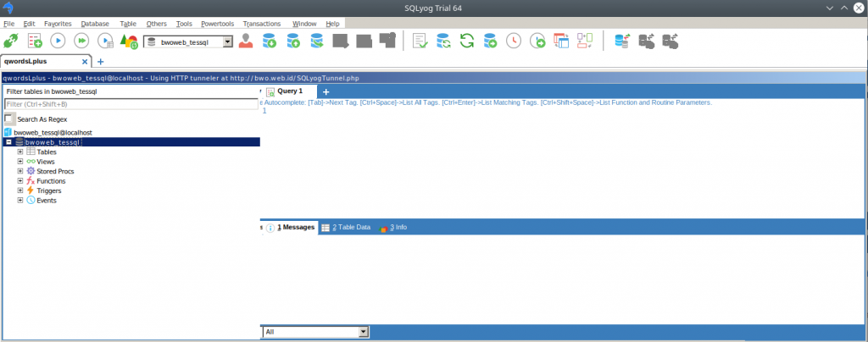
Task: Click the Execute Query play icon
Action: tap(58, 41)
